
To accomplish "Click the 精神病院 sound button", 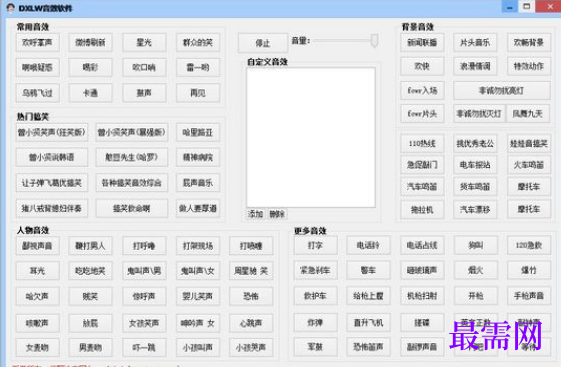I will click(197, 157).
